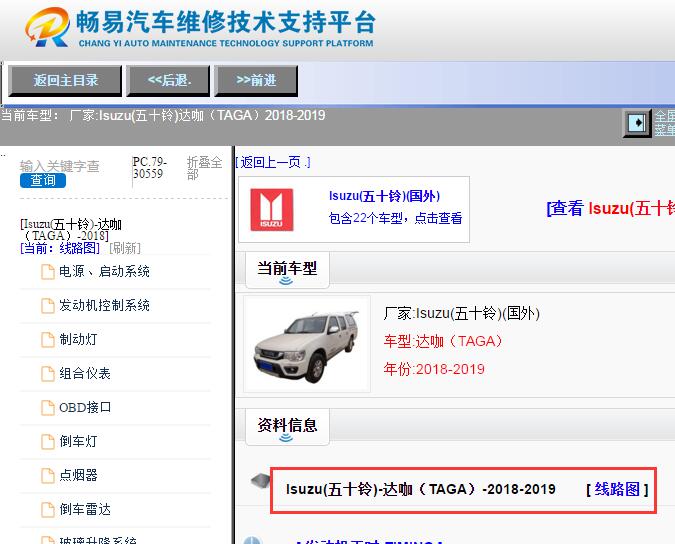Open 发动机控制系统 tree item

pyautogui.click(x=105, y=306)
